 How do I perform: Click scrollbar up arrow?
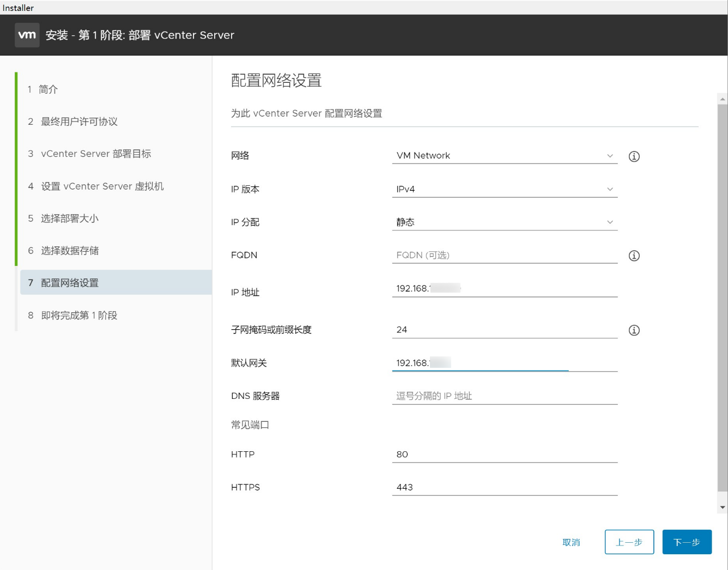click(723, 99)
